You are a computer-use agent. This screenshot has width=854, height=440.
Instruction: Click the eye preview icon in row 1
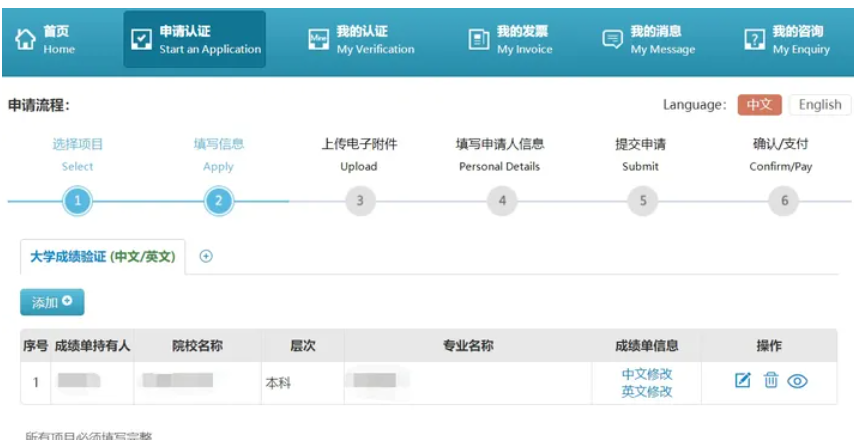point(797,380)
